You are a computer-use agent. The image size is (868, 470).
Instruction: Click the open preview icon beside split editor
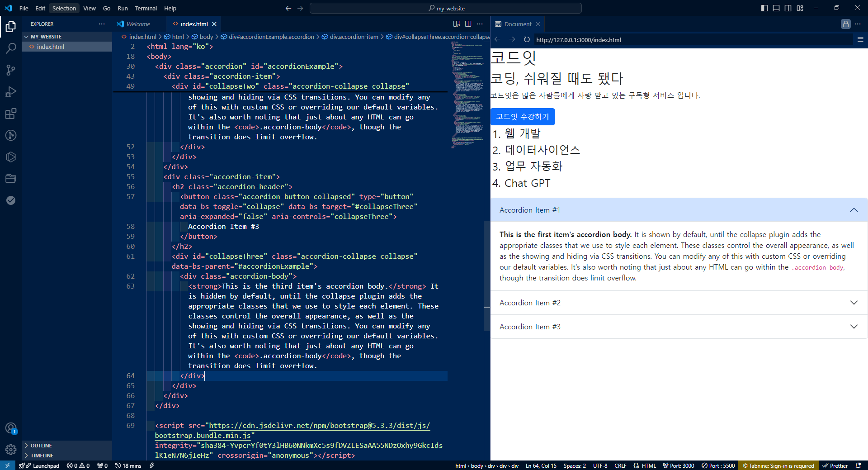pos(457,24)
